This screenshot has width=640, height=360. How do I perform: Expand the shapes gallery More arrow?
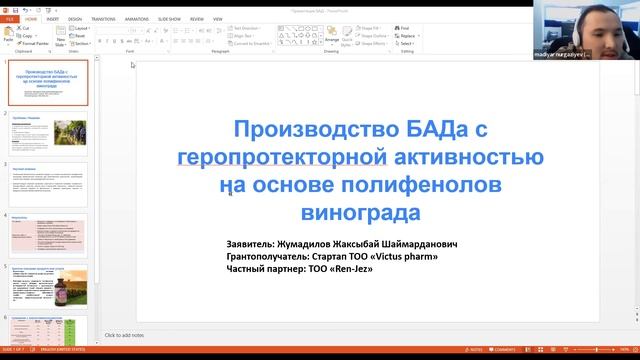coord(321,42)
